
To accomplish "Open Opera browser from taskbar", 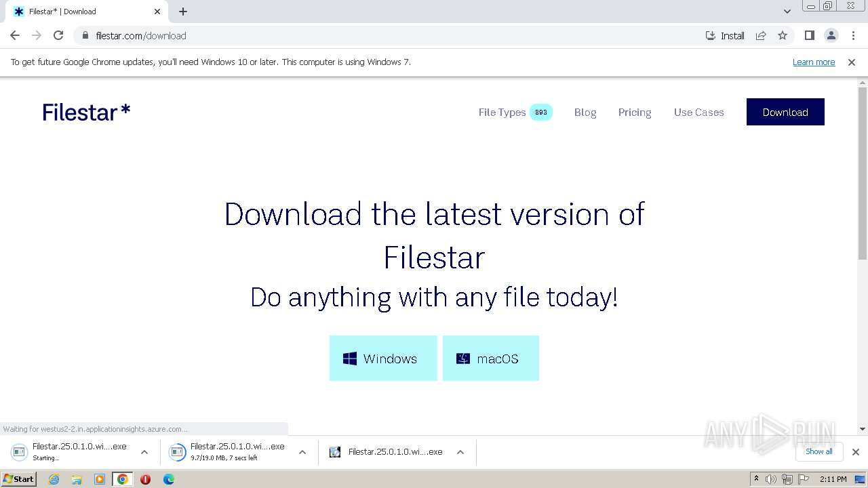I will [x=145, y=479].
